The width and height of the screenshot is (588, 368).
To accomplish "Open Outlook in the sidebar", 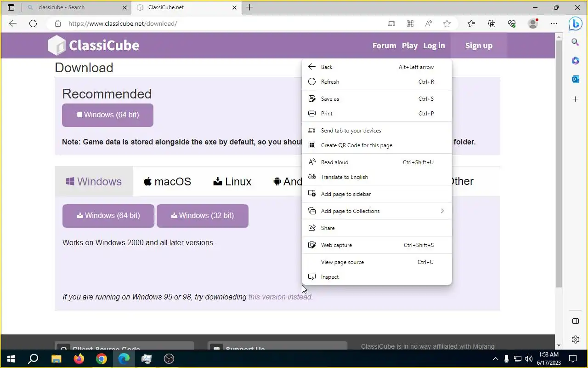I will (575, 79).
